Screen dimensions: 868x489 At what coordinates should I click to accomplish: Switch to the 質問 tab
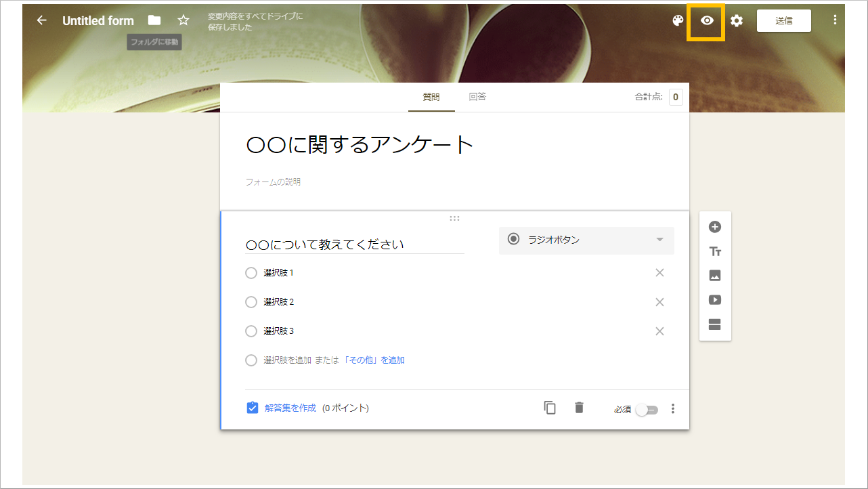431,96
